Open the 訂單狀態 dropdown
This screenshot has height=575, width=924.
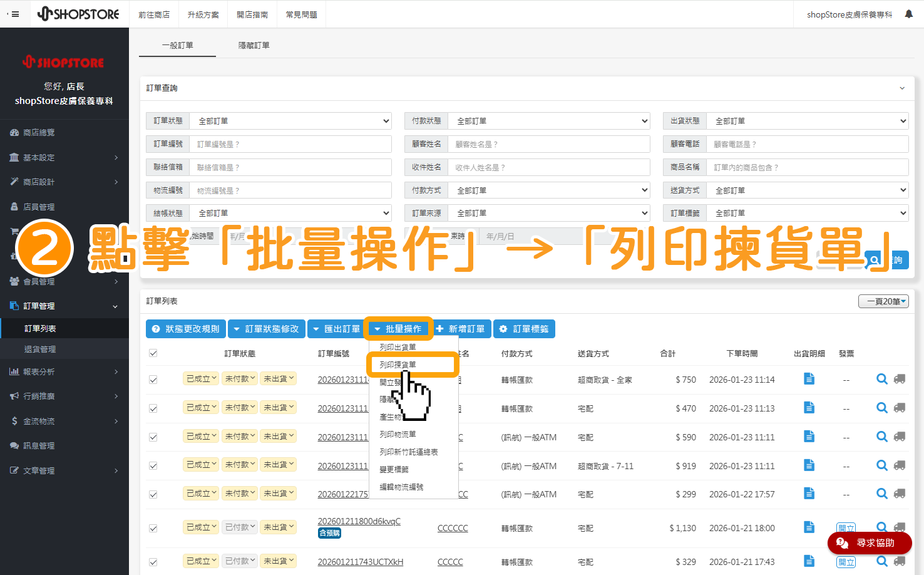pos(290,120)
